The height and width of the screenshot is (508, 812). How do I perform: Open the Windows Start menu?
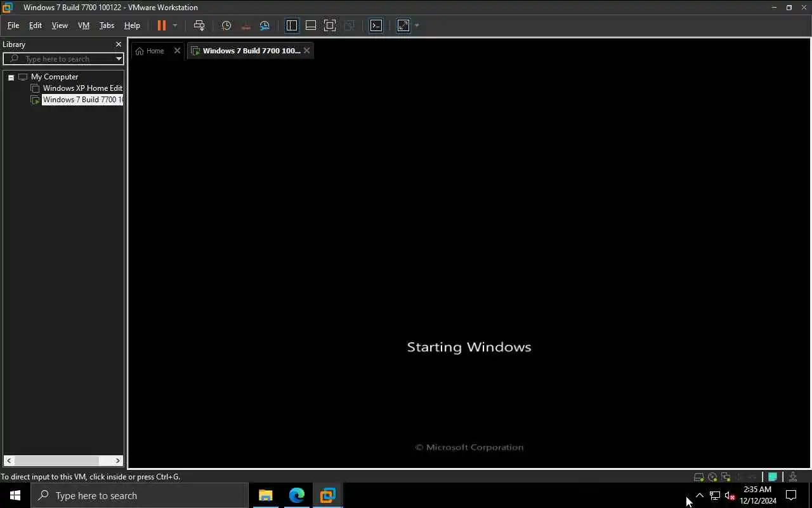click(x=15, y=495)
